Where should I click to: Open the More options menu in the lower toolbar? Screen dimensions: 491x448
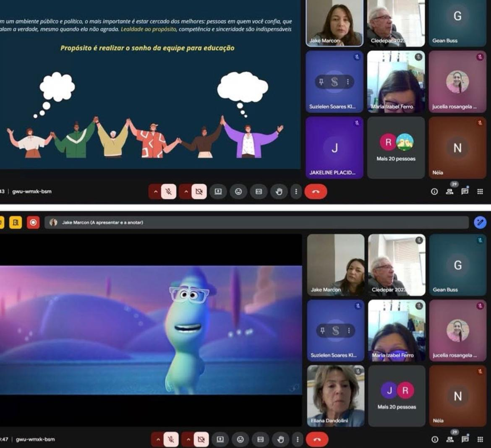pyautogui.click(x=298, y=439)
